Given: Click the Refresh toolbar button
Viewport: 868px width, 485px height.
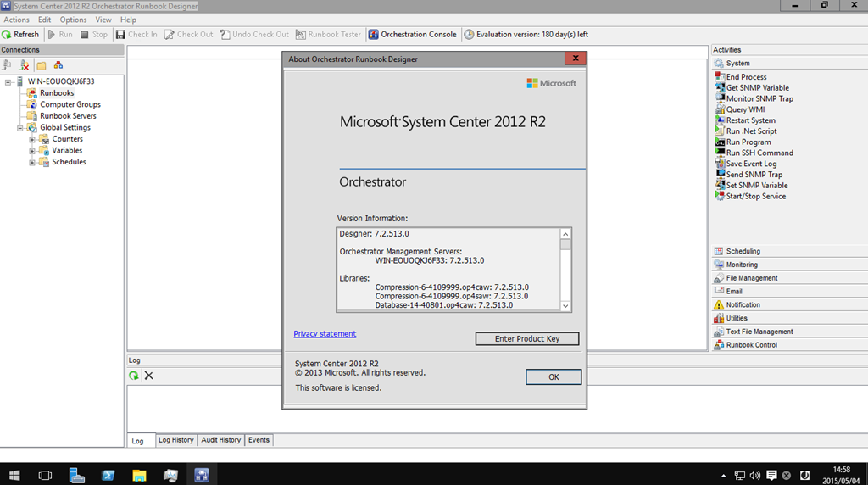Looking at the screenshot, I should 20,34.
